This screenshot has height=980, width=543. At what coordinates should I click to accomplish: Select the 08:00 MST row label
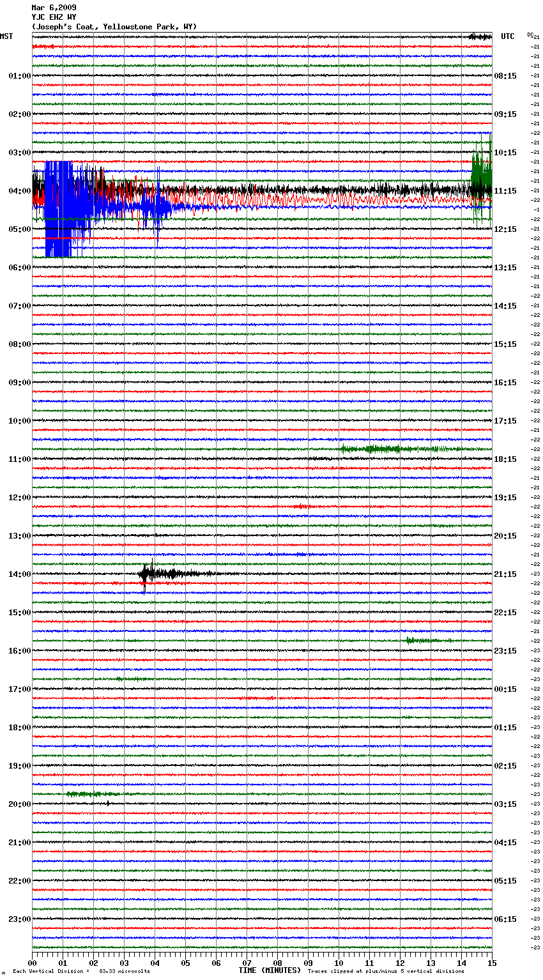coord(20,344)
